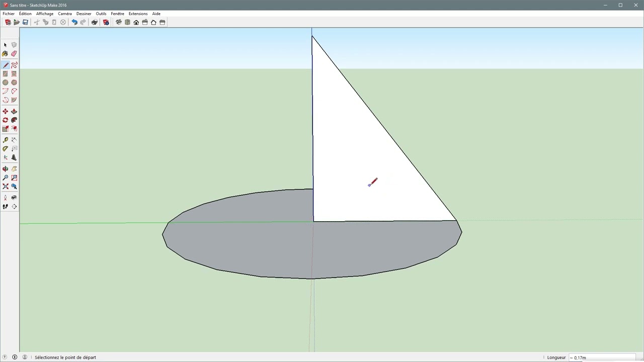Screen dimensions: 644x362
Task: Open the Dessiner menu
Action: [84, 14]
